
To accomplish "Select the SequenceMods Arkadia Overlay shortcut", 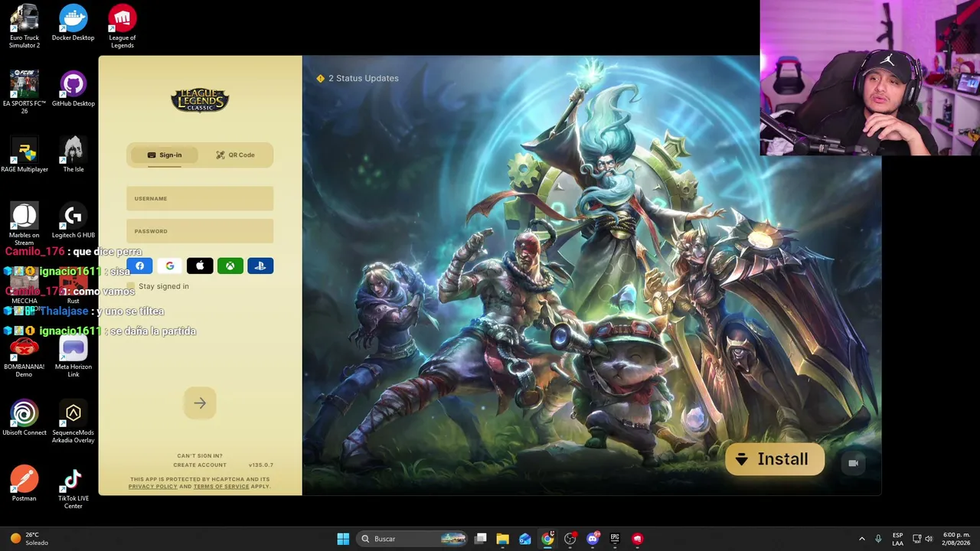I will click(73, 422).
